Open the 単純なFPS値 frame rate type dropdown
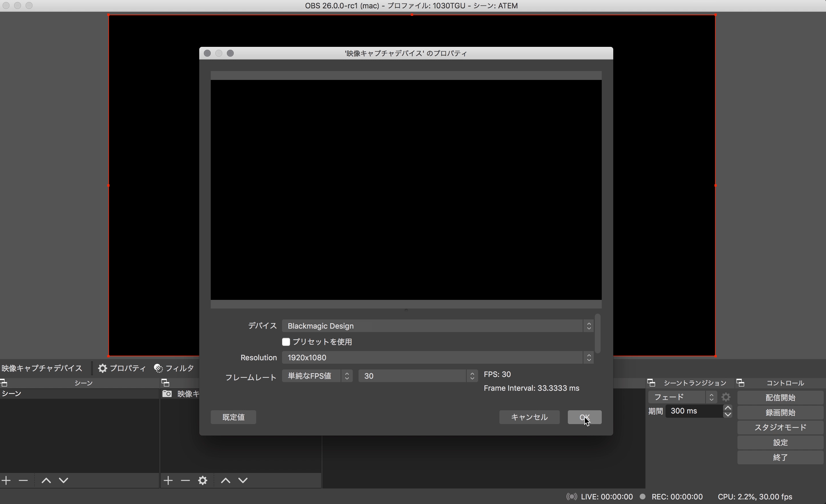This screenshot has width=826, height=504. pyautogui.click(x=317, y=376)
